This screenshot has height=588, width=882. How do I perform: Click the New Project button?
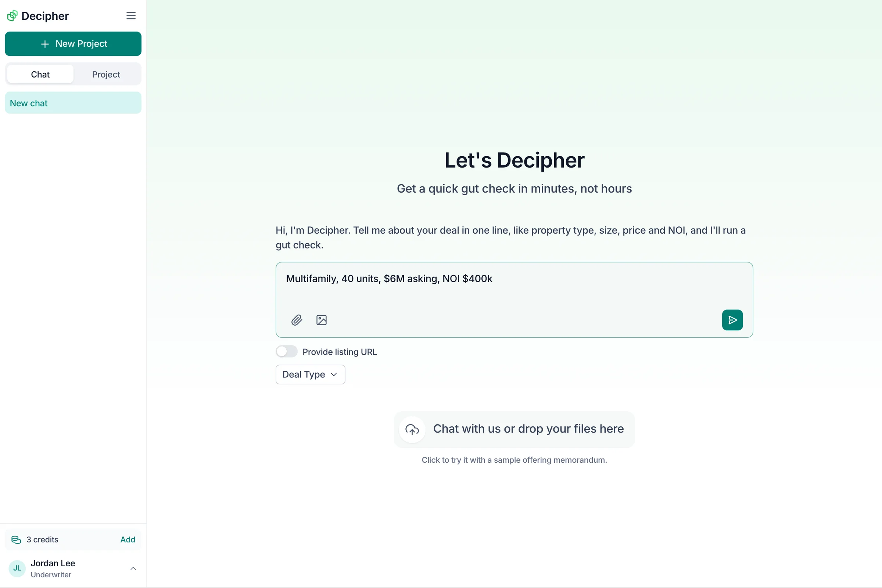tap(73, 44)
